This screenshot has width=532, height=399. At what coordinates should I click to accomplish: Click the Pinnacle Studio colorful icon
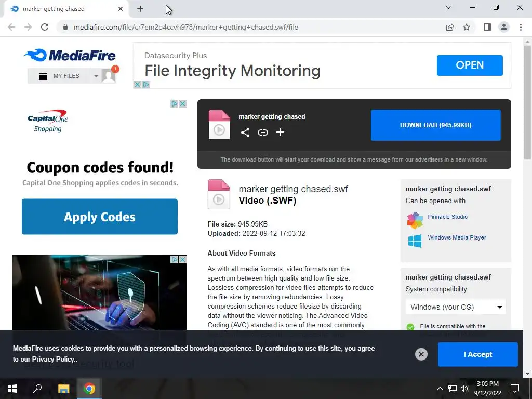pyautogui.click(x=415, y=220)
